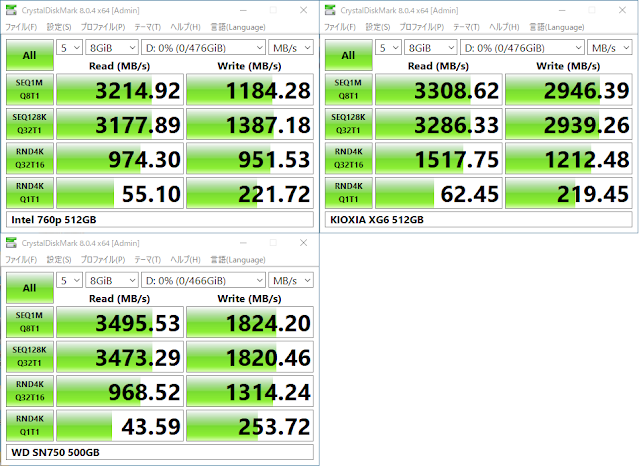The width and height of the screenshot is (639, 466).
Task: Expand test count dropdown in Intel 760p window
Action: [x=70, y=48]
